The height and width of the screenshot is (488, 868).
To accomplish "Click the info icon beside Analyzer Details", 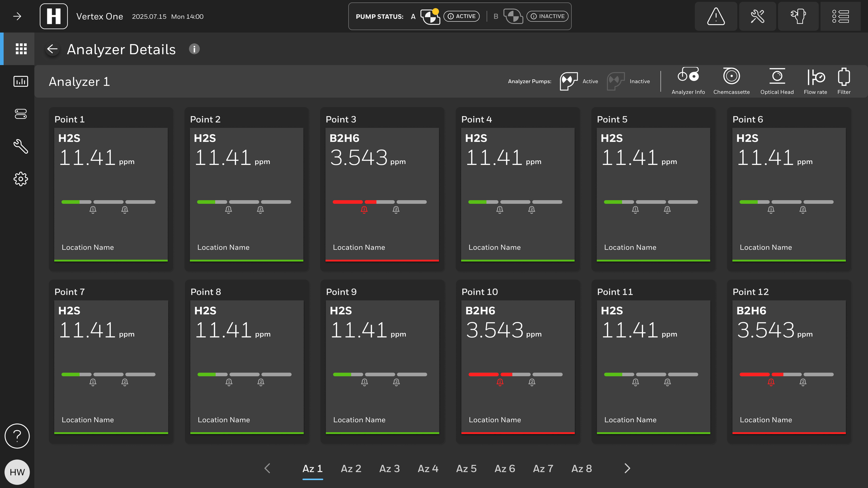I will (194, 49).
